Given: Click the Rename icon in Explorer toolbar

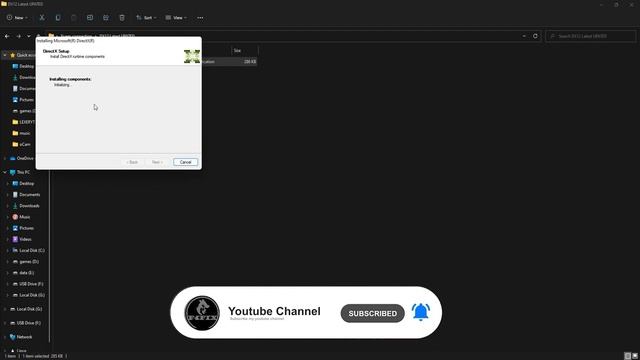Looking at the screenshot, I should tap(90, 18).
